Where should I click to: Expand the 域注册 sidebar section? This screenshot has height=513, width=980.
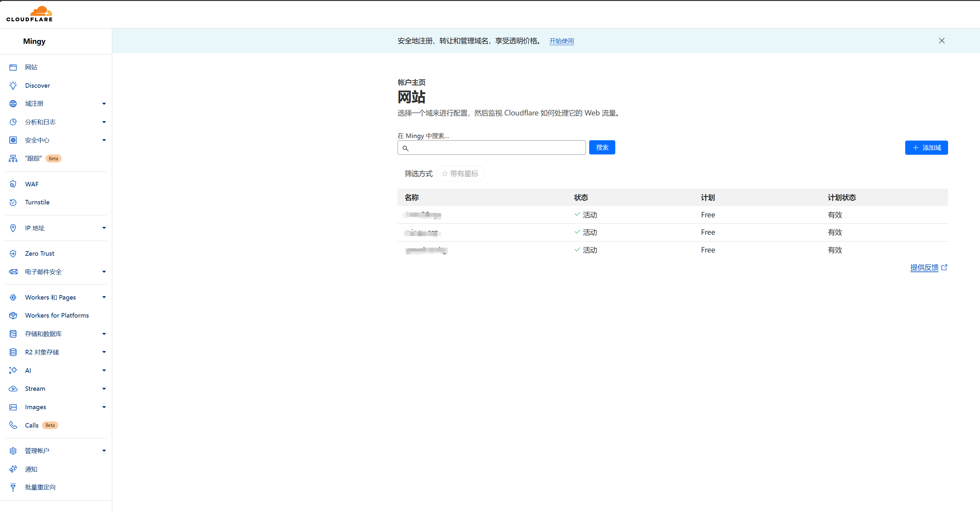click(x=104, y=104)
